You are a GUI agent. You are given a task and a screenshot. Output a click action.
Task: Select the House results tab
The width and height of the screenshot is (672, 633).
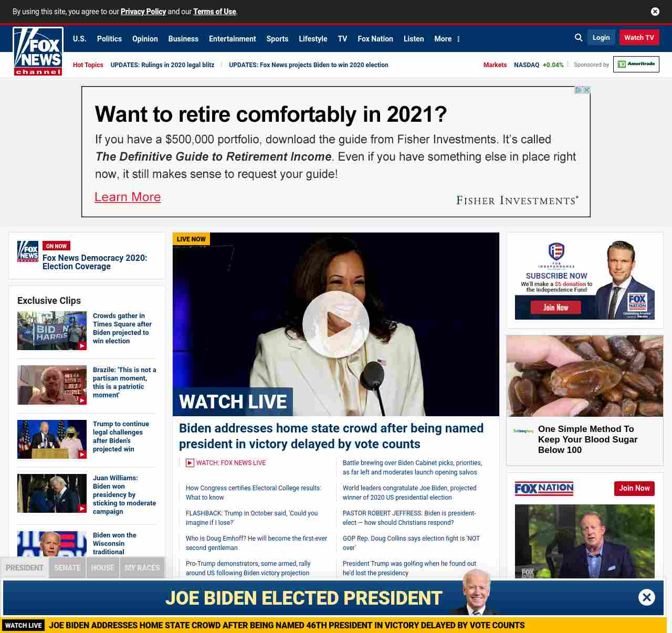[x=103, y=568]
